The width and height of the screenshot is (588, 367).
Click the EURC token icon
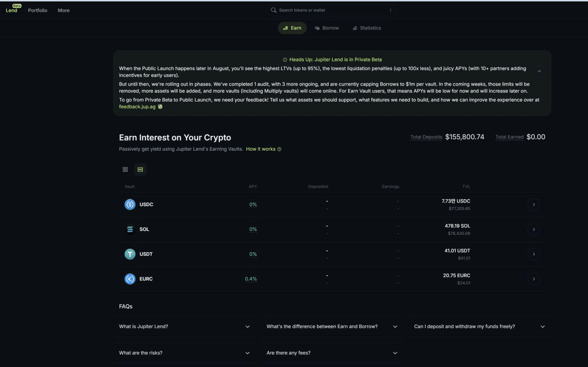pos(130,279)
